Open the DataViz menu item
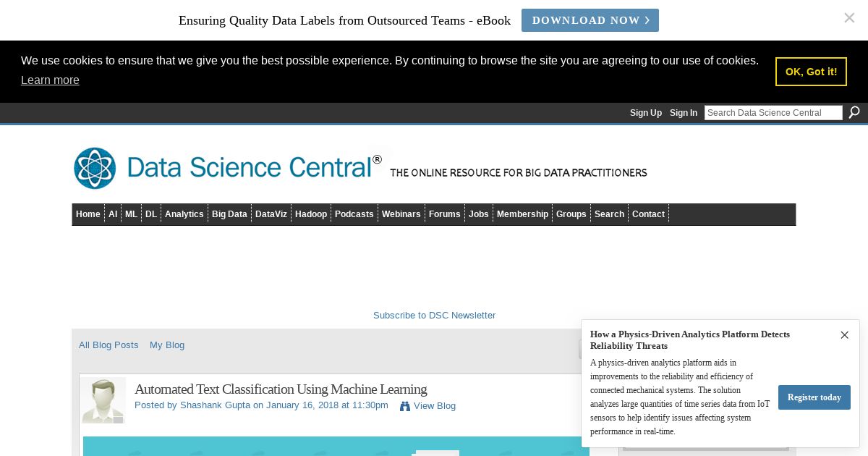868x456 pixels. click(271, 214)
